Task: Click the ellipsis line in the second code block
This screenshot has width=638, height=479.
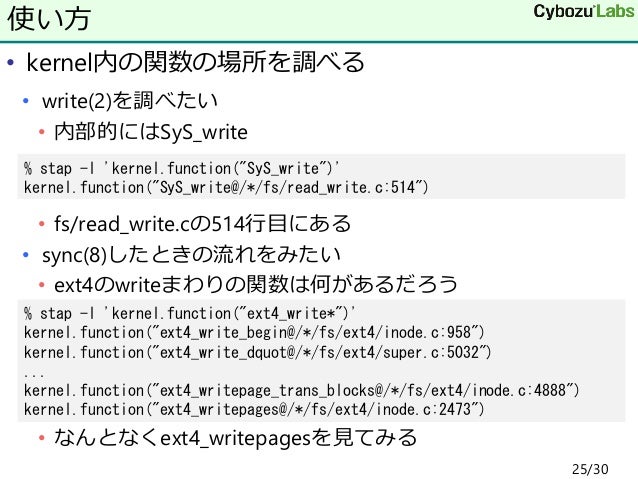Action: click(x=34, y=374)
